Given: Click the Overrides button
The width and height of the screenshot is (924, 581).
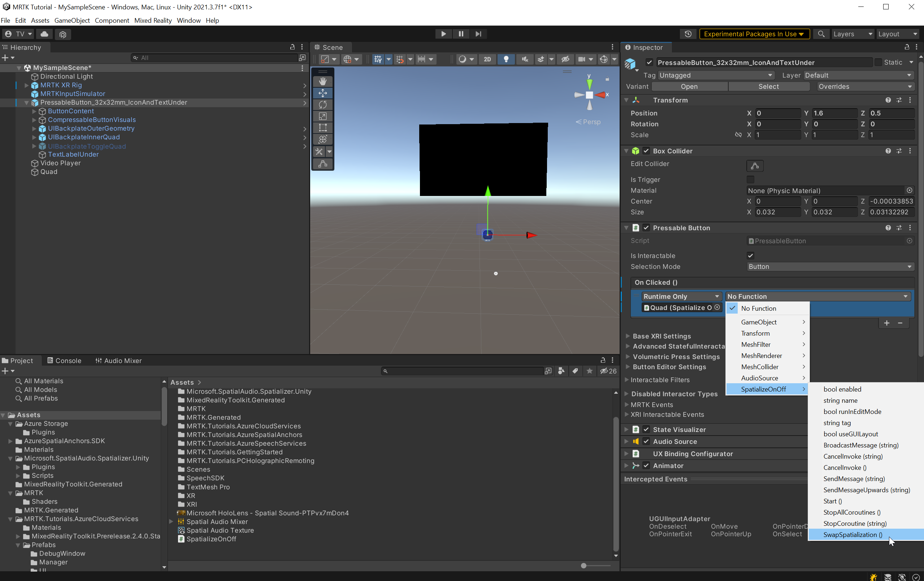Looking at the screenshot, I should [865, 86].
